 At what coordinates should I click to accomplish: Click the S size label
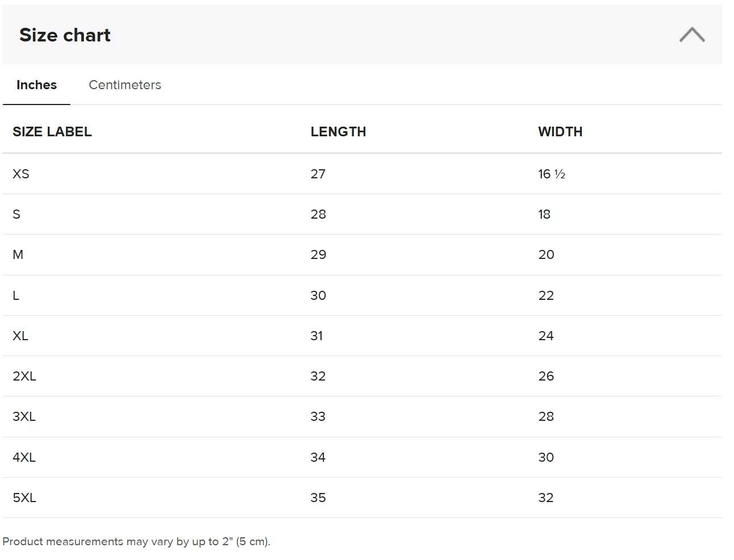(16, 214)
